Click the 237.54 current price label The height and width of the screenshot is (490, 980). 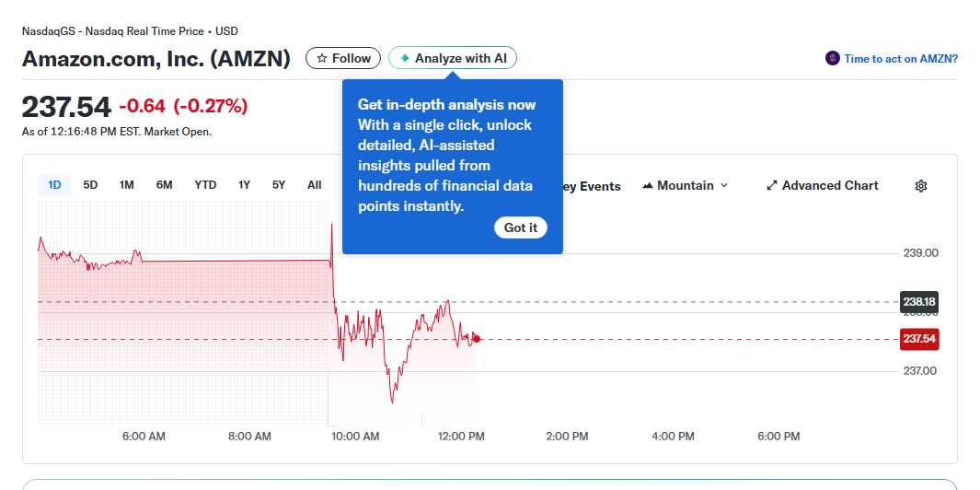coord(918,339)
